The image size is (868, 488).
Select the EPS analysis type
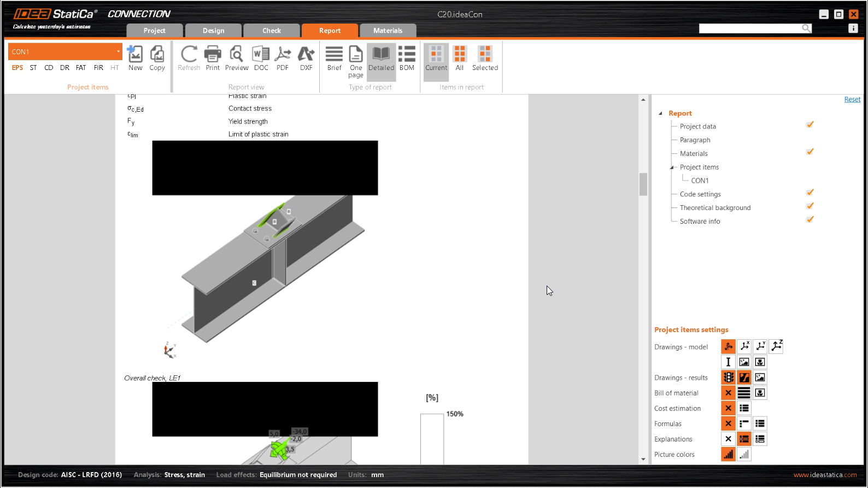click(17, 68)
